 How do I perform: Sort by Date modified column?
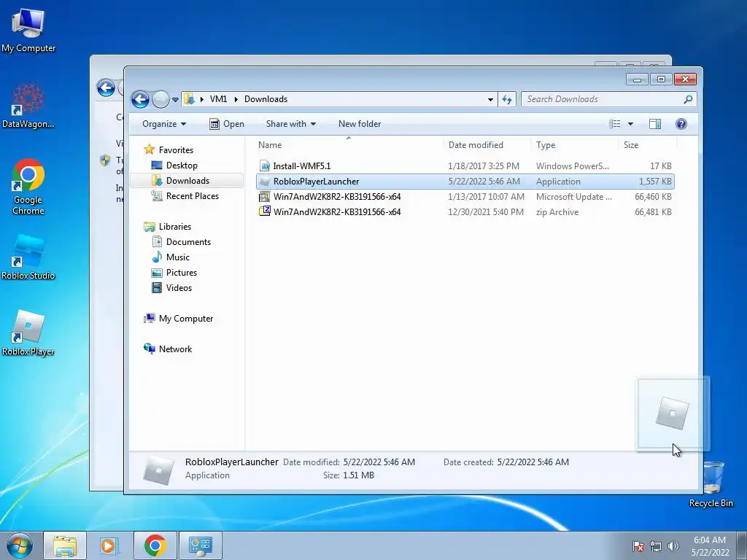click(487, 145)
